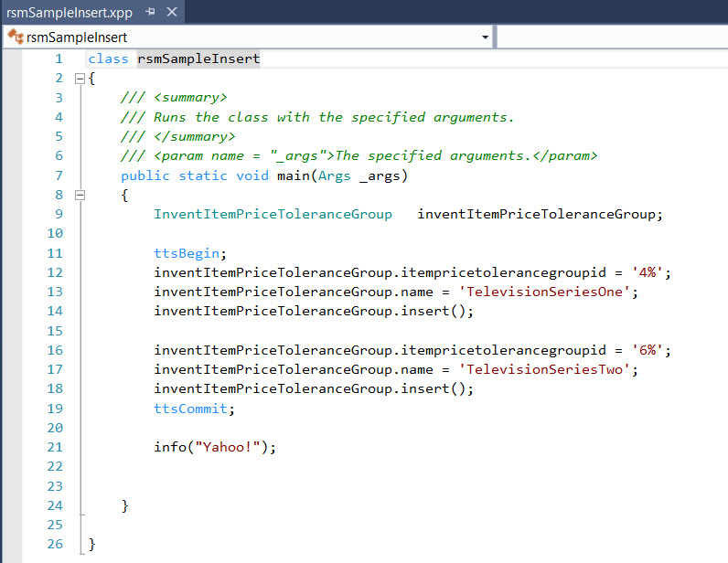Click line number 11 in the margin

pyautogui.click(x=54, y=253)
